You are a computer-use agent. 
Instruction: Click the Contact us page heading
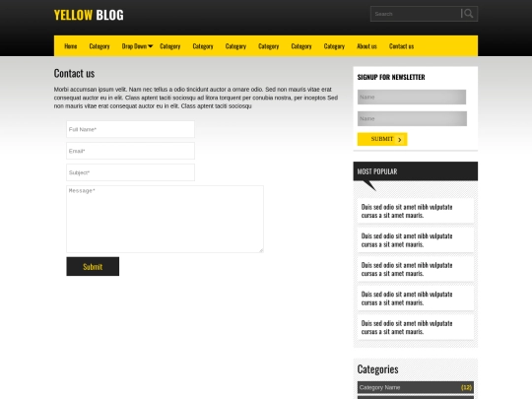click(74, 73)
